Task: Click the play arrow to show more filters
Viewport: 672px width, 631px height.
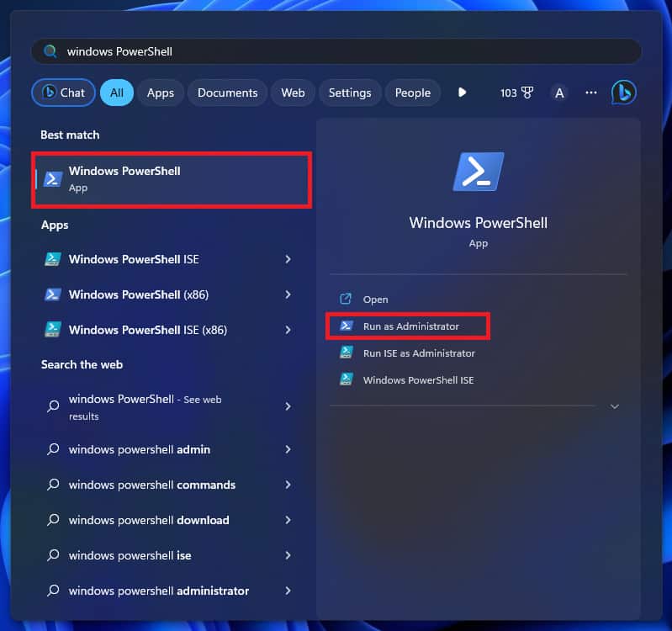Action: coord(462,93)
